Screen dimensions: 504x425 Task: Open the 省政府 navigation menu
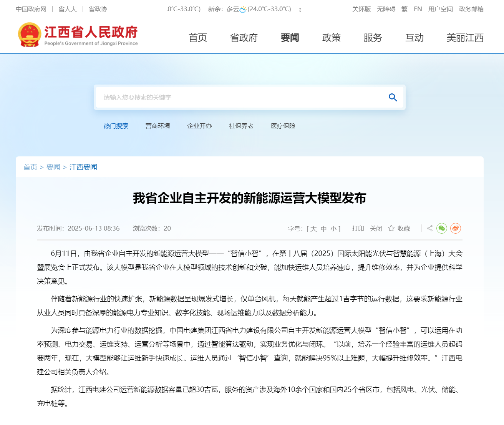[x=244, y=38]
